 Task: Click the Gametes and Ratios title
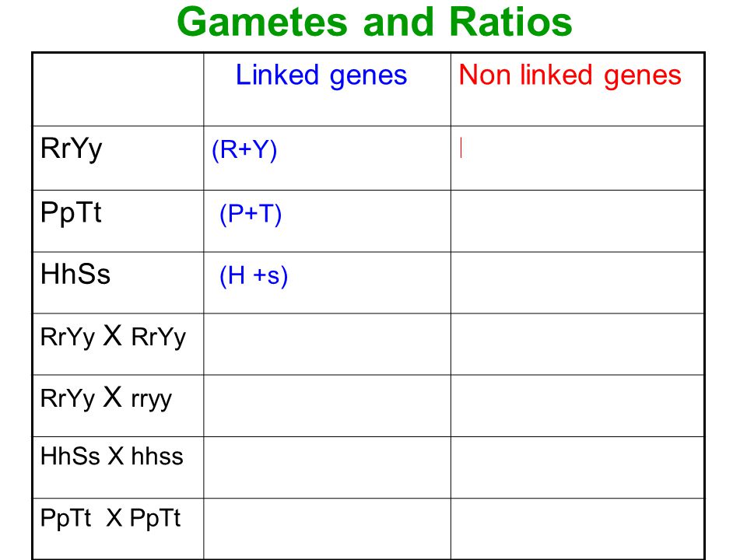point(374,23)
